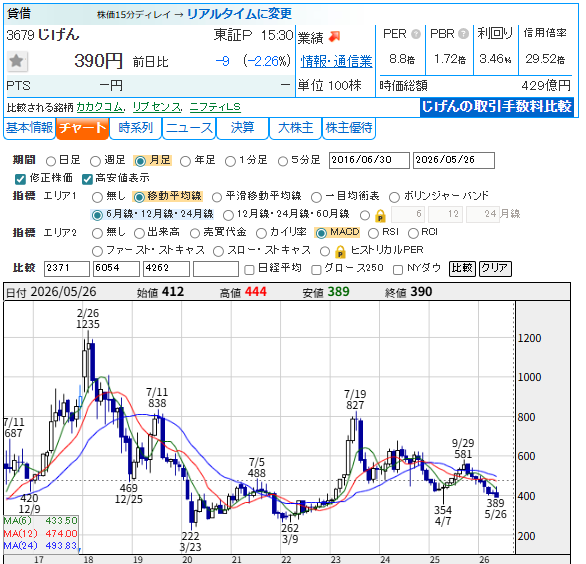This screenshot has width=586, height=564.
Task: Select the 1分足 radio button
Action: point(230,161)
